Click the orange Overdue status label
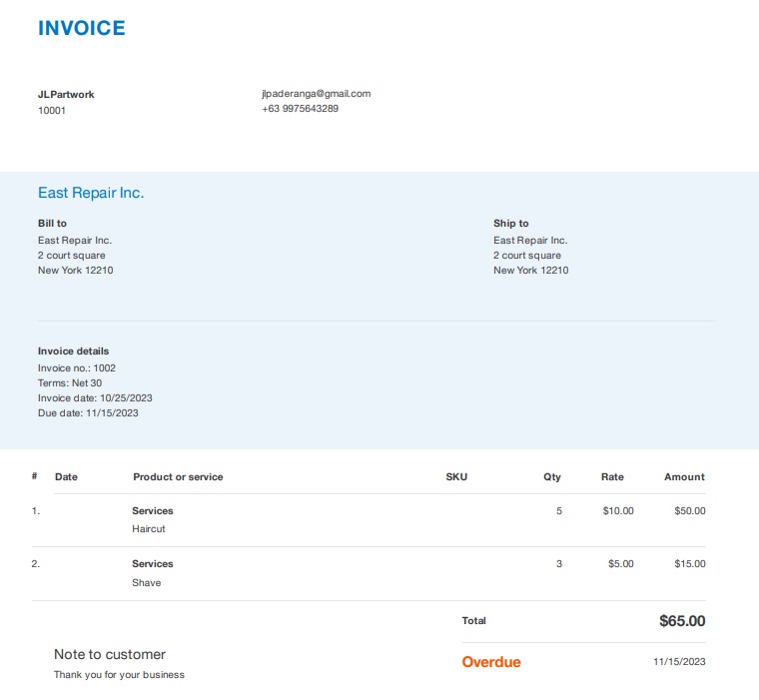The height and width of the screenshot is (700, 759). pos(491,662)
